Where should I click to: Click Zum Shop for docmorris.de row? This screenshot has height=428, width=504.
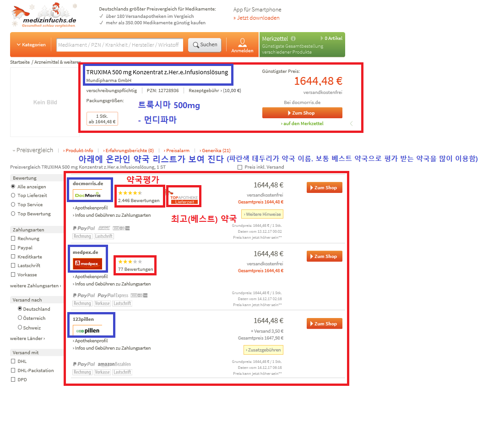324,187
